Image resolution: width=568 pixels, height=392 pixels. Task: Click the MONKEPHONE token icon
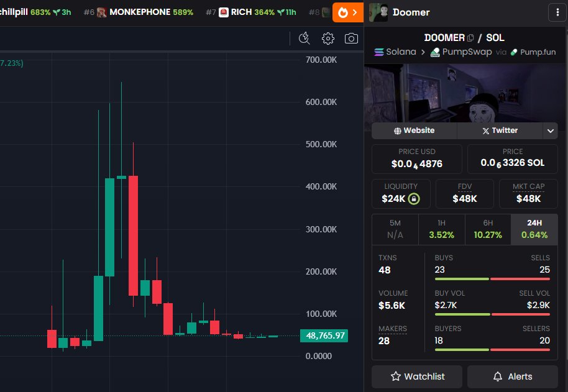pos(102,12)
